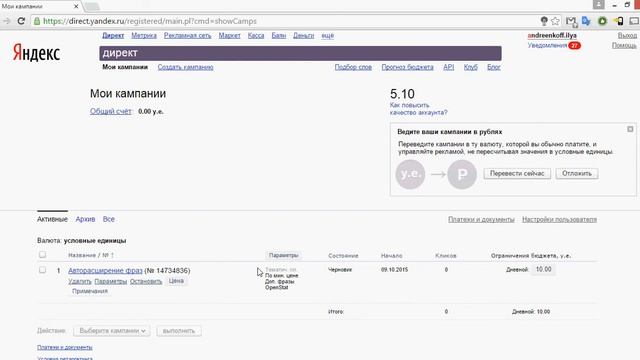Click the Цена button for the campaign
The image size is (640, 360).
pos(176,281)
